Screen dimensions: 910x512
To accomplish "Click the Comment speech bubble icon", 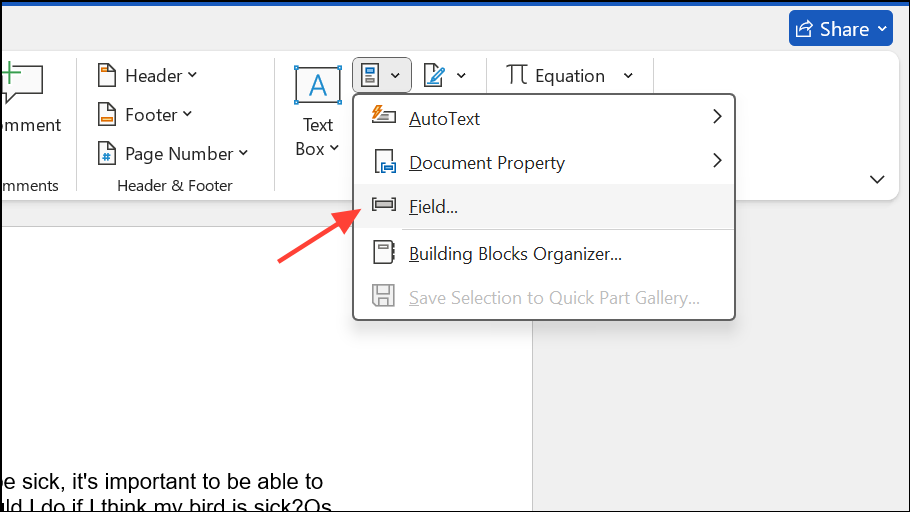I will pyautogui.click(x=20, y=84).
